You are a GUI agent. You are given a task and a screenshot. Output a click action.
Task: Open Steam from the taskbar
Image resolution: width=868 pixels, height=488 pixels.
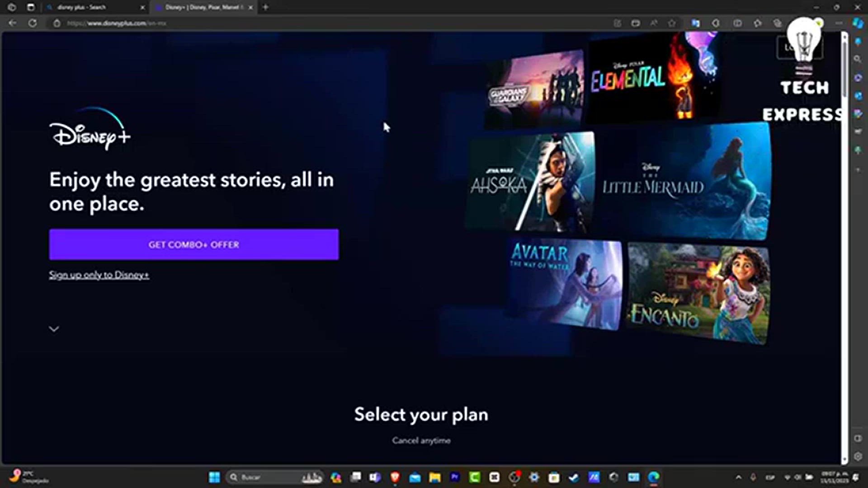574,477
